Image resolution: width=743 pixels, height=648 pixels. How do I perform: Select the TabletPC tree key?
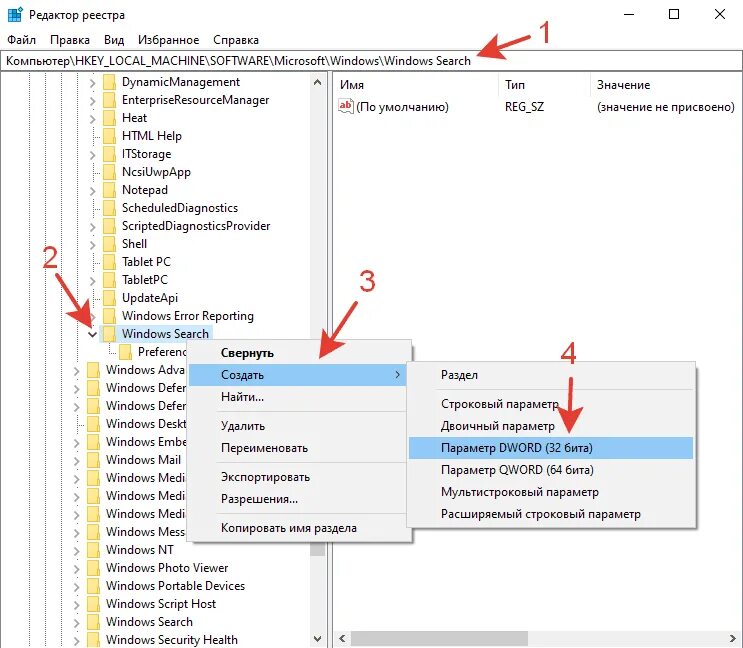pos(145,279)
